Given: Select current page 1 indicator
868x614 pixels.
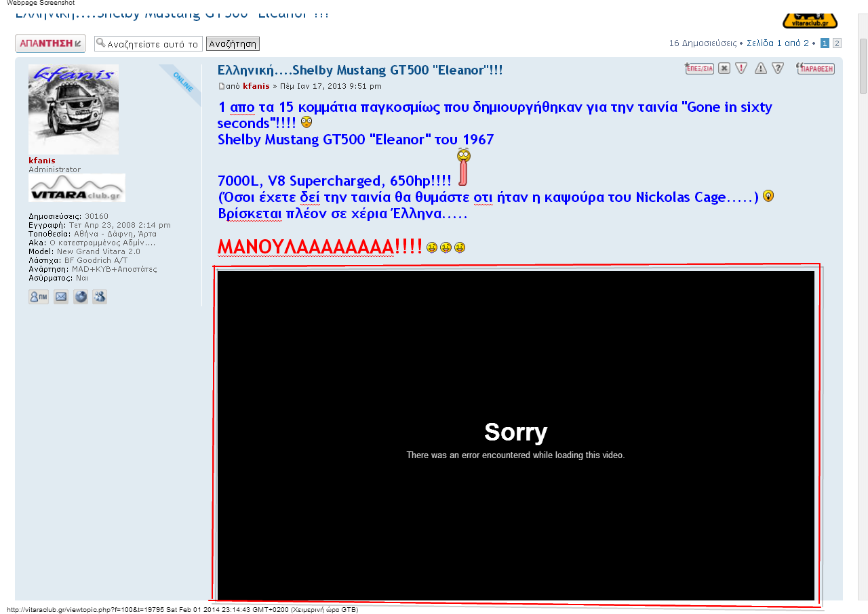Looking at the screenshot, I should 825,43.
